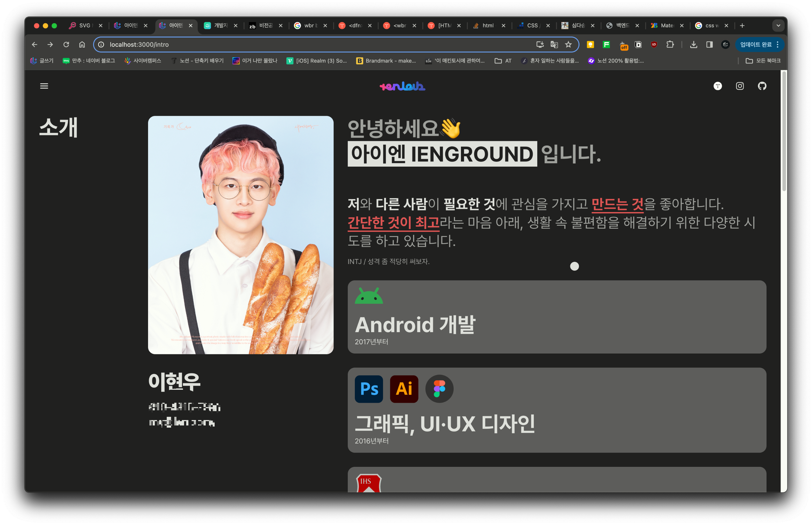Open the Chrome extensions puzzle icon
812x525 pixels.
point(670,44)
